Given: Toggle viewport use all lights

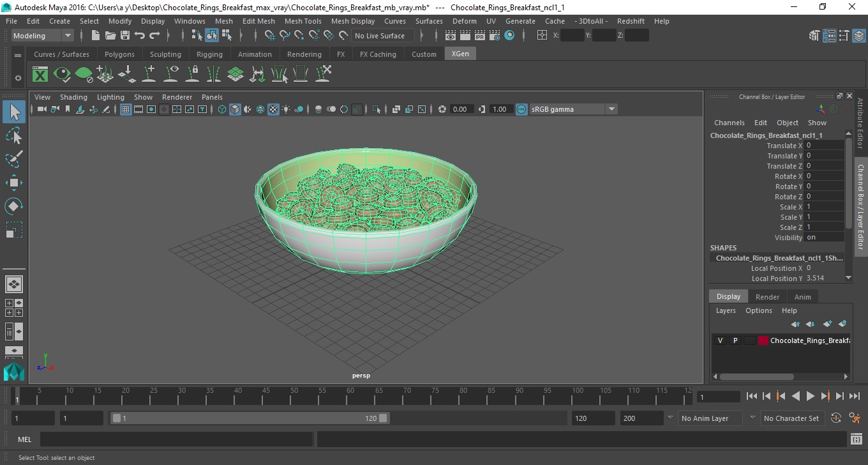Looking at the screenshot, I should click(x=286, y=109).
